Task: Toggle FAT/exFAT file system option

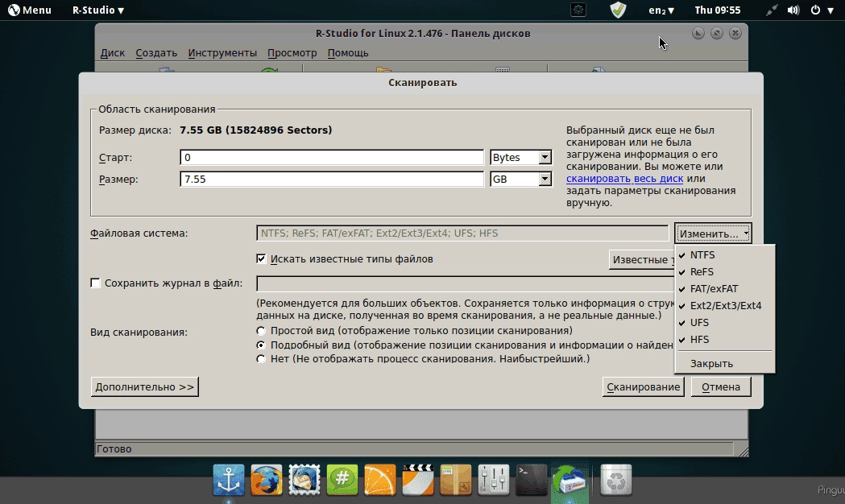Action: [x=724, y=288]
